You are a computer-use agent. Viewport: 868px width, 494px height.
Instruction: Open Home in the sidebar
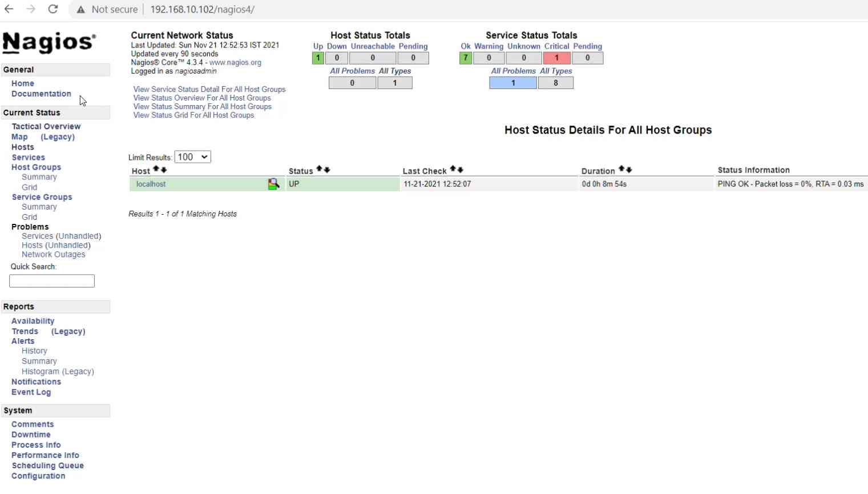coord(23,83)
